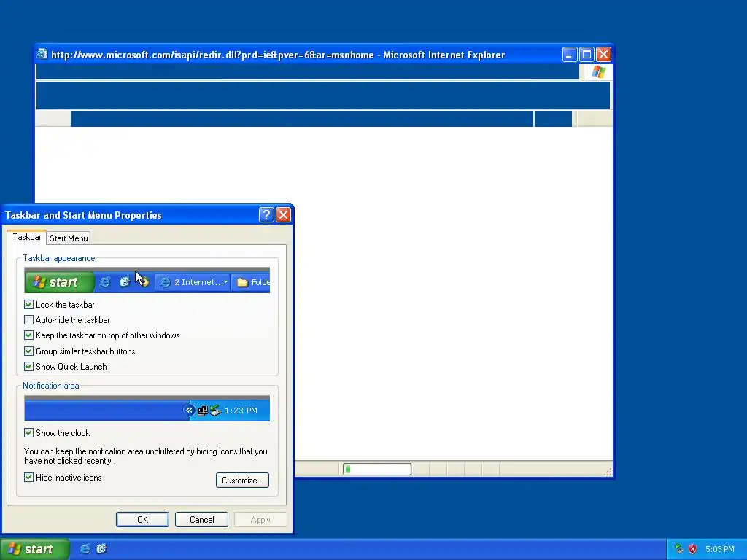Close the Internet Explorer window

[x=603, y=54]
